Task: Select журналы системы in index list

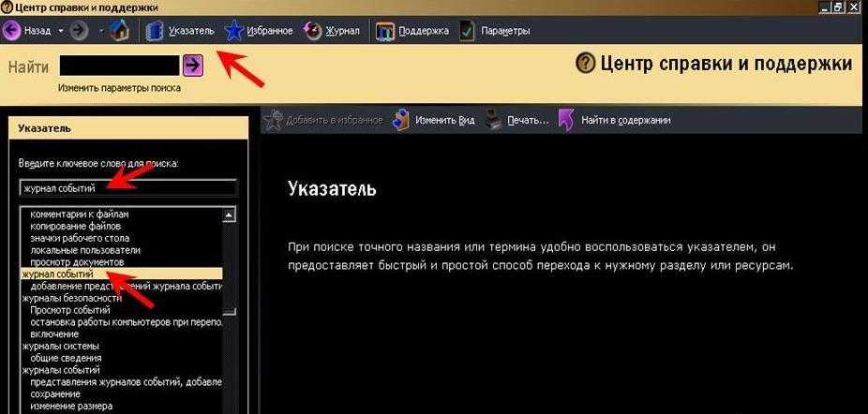Action: (x=60, y=347)
